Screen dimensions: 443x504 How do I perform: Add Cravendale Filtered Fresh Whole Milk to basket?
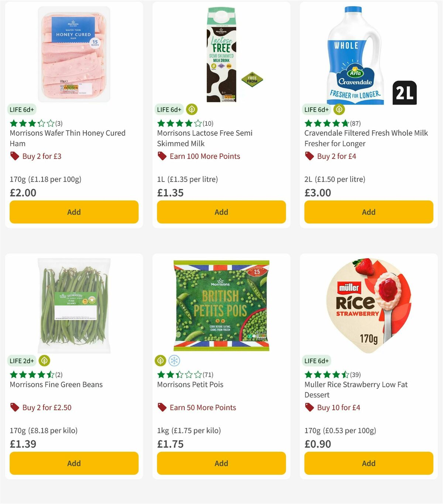tap(368, 212)
